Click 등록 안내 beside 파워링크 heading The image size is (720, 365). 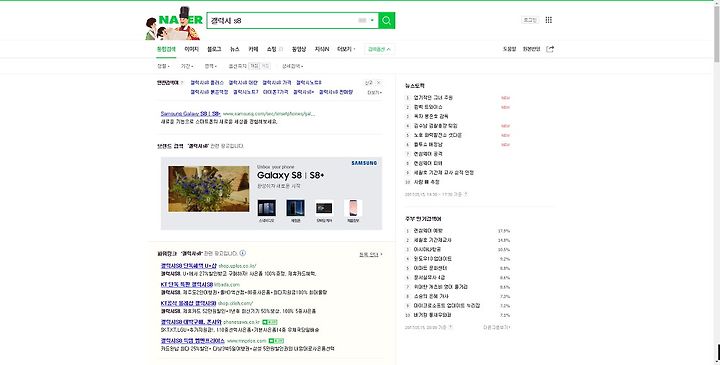tap(370, 254)
